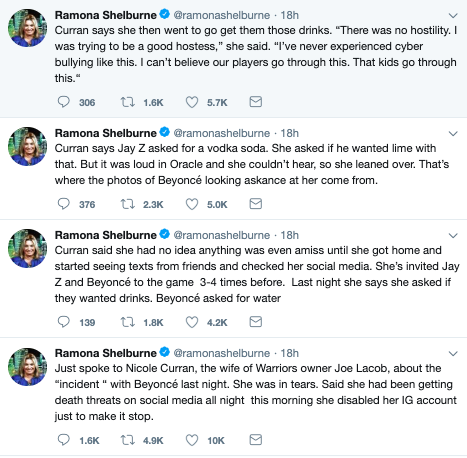Screen dimensions: 467x458
Task: Open the profile photo on the vodka soda tweet
Action: 27,146
